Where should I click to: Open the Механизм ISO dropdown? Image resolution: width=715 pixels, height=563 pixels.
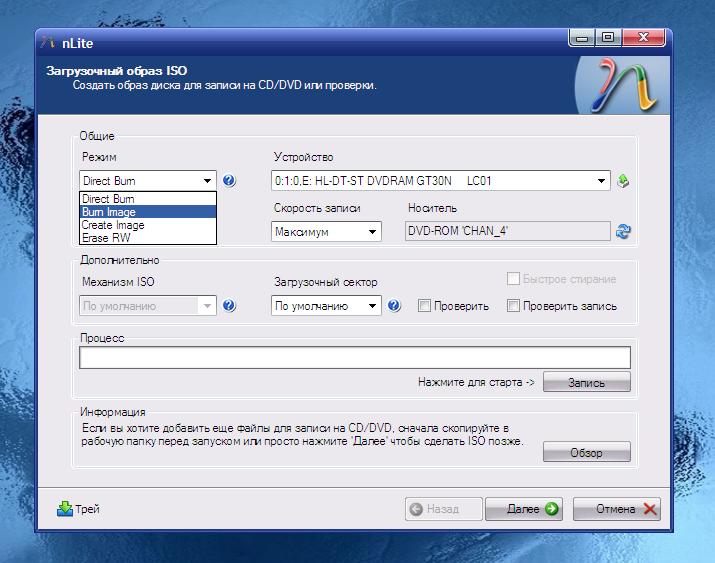point(148,305)
